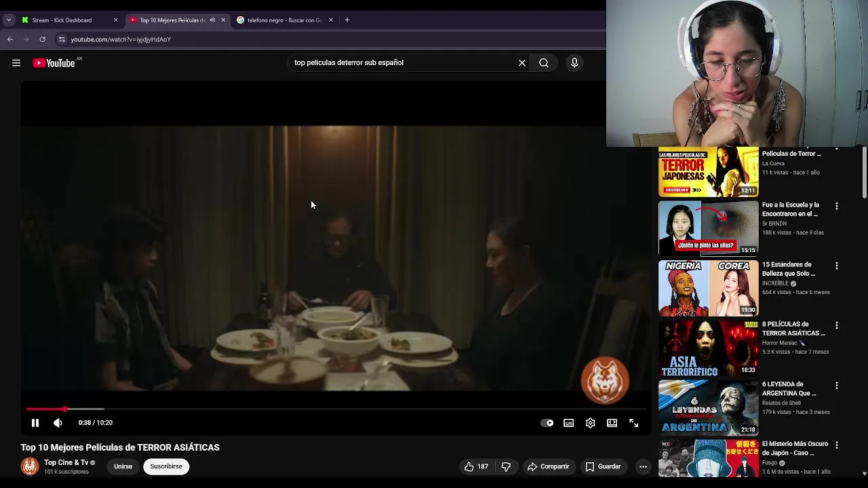The height and width of the screenshot is (488, 868).
Task: Toggle the autoplay switch in player
Action: [547, 423]
